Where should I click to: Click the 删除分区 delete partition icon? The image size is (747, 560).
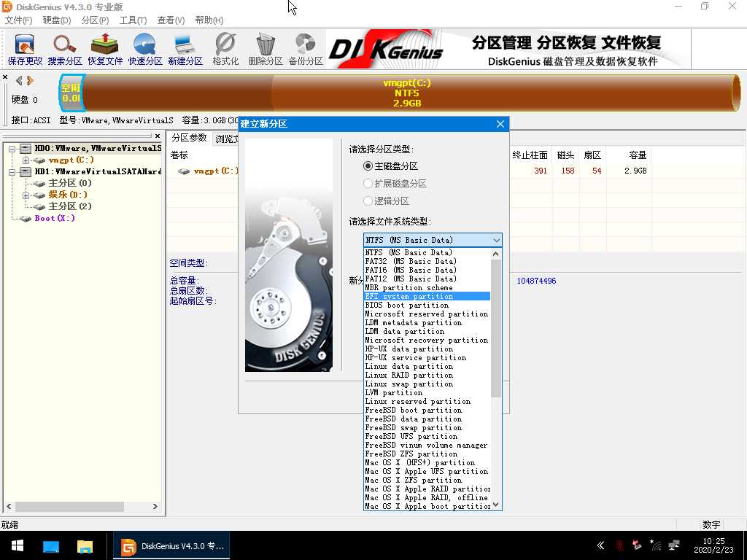(266, 50)
